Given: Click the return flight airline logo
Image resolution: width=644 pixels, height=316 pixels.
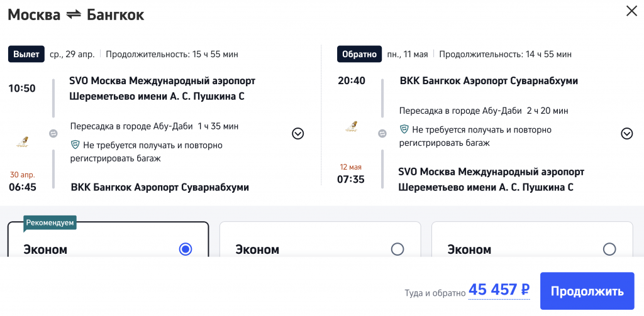Looking at the screenshot, I should coord(352,127).
